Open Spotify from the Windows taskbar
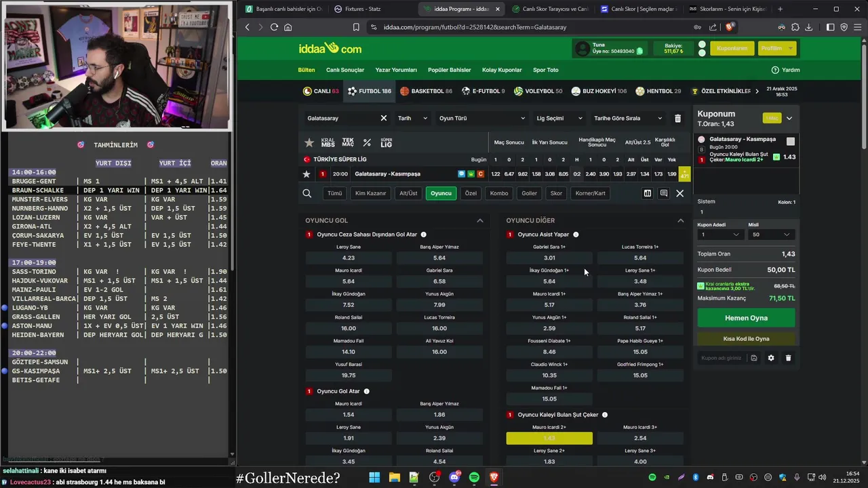Image resolution: width=868 pixels, height=488 pixels. tap(474, 477)
